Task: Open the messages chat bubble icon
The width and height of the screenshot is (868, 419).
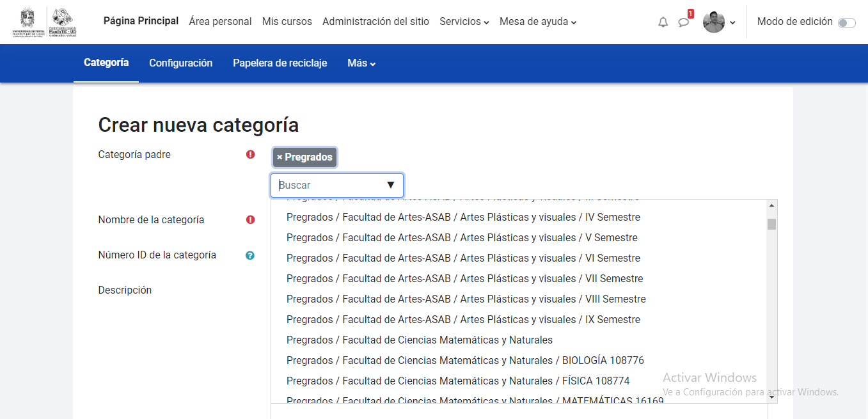Action: pos(683,22)
